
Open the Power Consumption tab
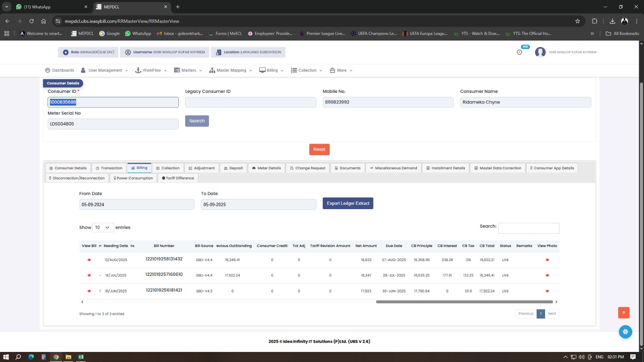click(x=133, y=178)
